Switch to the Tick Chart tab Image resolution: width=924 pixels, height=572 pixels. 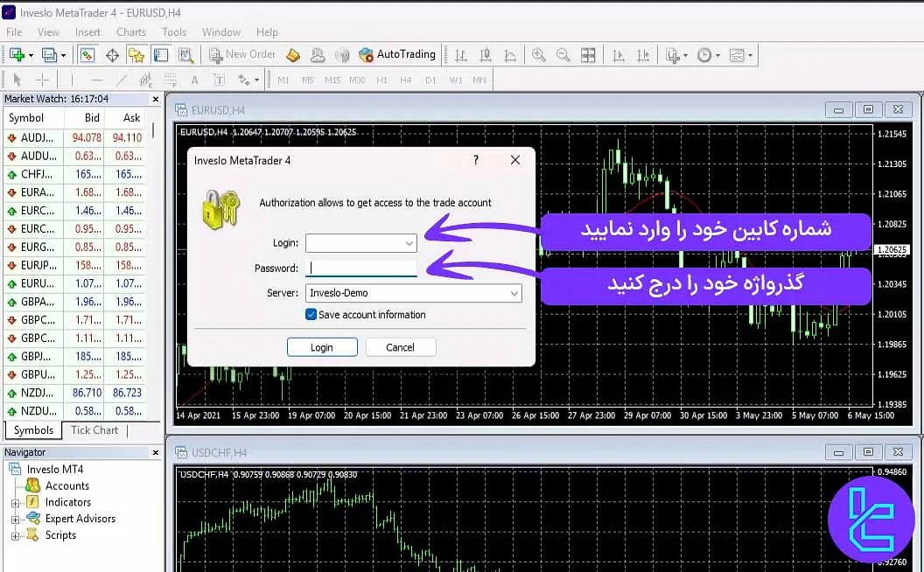94,429
